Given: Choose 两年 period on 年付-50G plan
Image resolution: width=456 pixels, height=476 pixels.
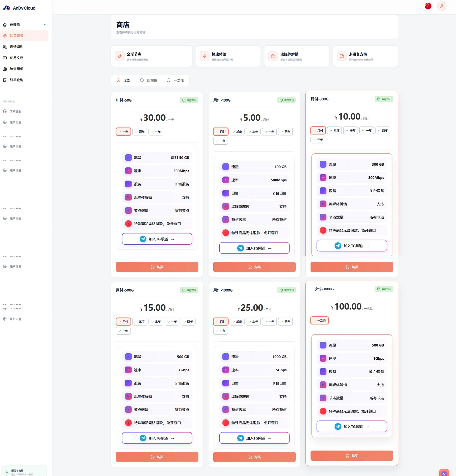Looking at the screenshot, I should pos(140,132).
